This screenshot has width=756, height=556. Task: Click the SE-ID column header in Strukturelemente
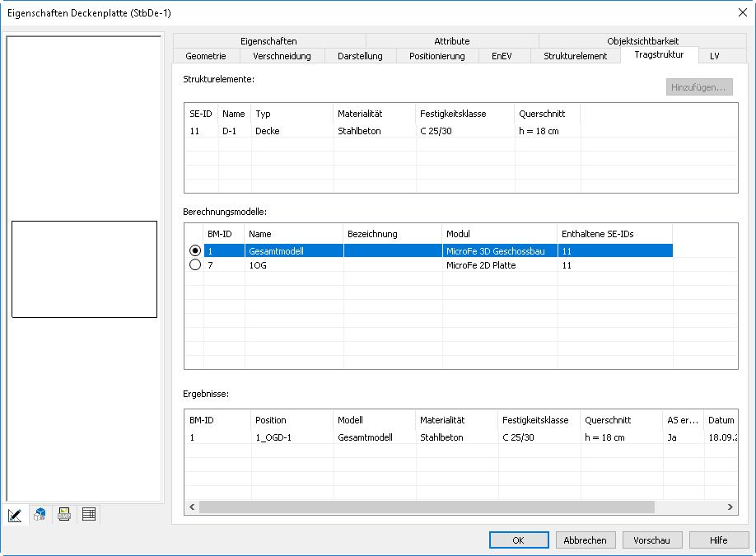pyautogui.click(x=201, y=114)
